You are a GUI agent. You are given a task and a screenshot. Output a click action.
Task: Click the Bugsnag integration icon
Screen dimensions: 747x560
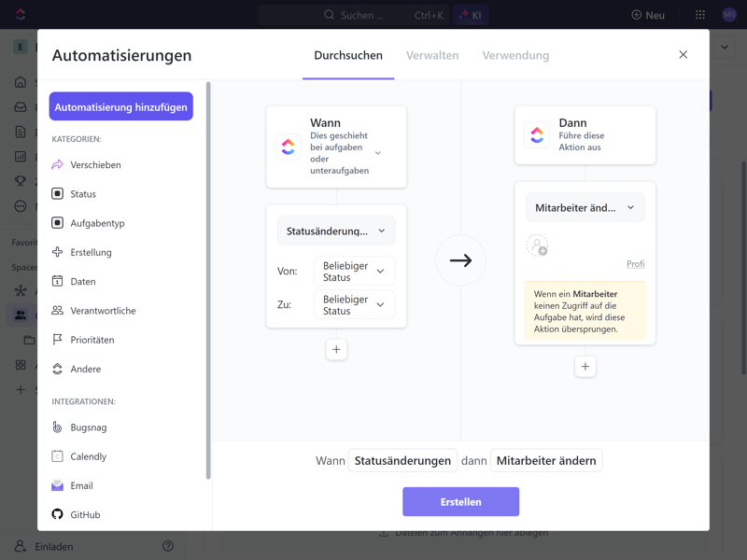(x=58, y=427)
